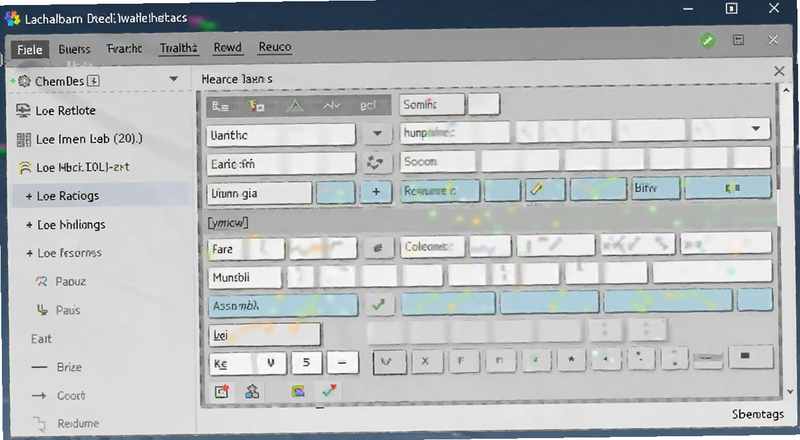Click the monitor icon beside Loe Retlote
The height and width of the screenshot is (440, 800).
point(23,110)
